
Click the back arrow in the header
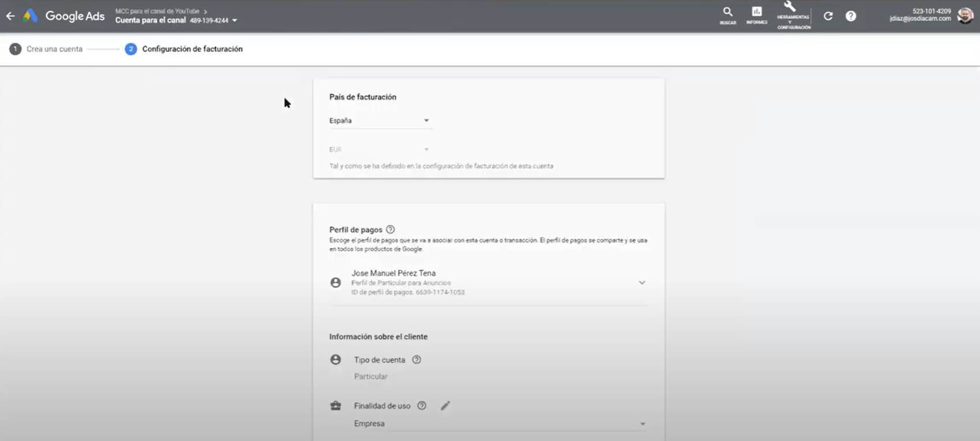coord(10,16)
